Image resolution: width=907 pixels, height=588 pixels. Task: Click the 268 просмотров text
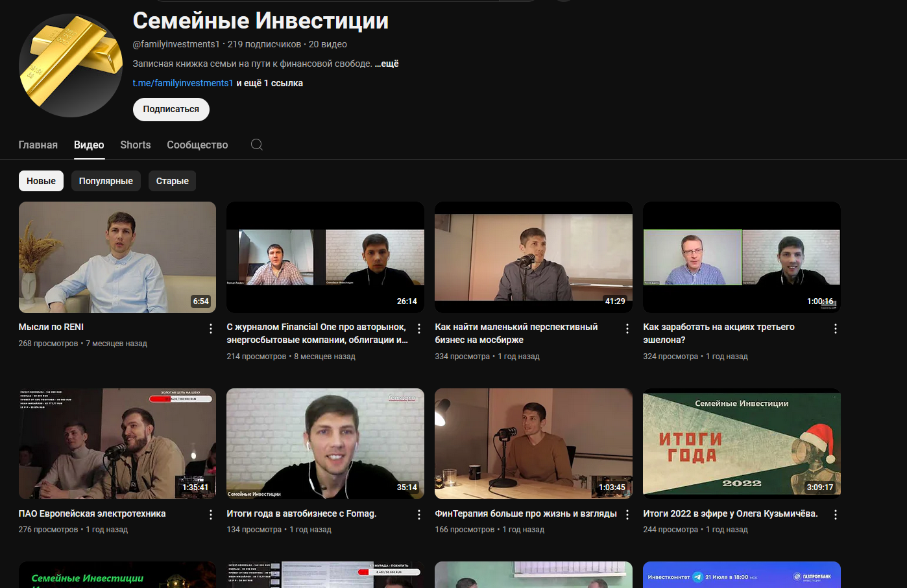(x=48, y=344)
